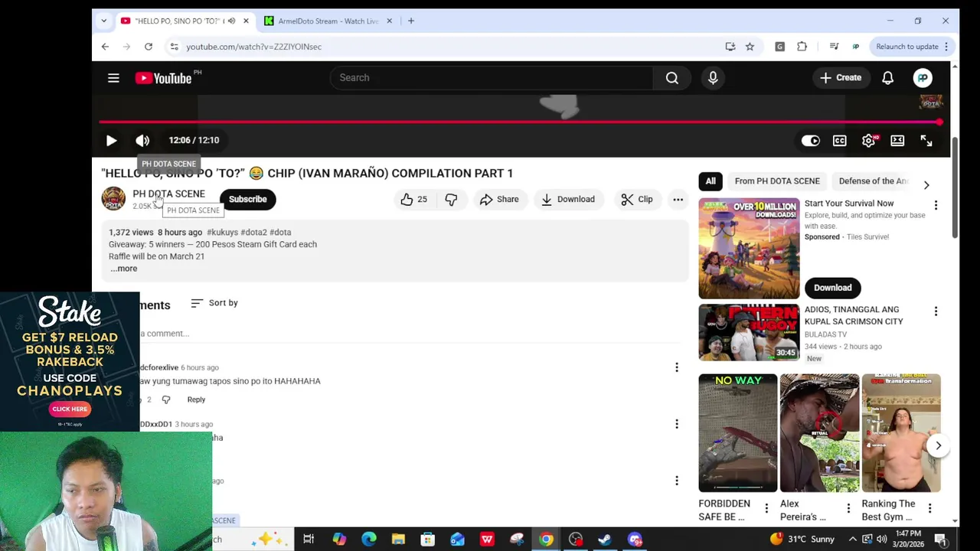This screenshot has width=980, height=551.
Task: Click the Download button under the video
Action: [x=567, y=199]
